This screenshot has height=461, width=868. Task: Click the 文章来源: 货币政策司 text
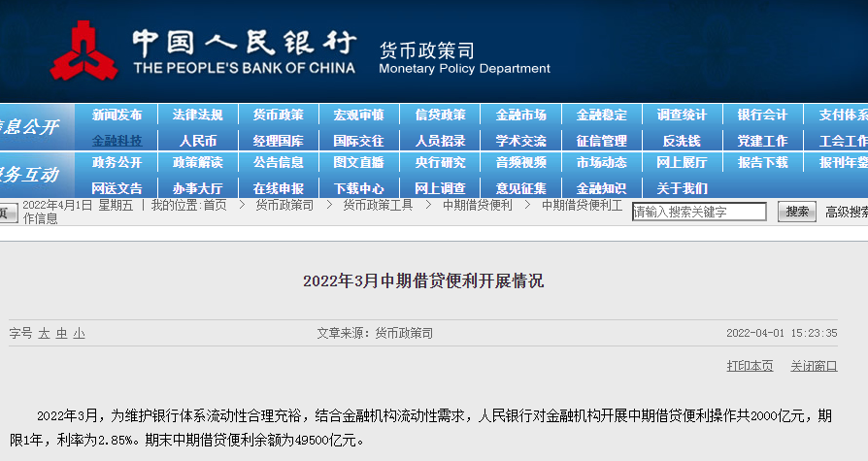pyautogui.click(x=375, y=333)
